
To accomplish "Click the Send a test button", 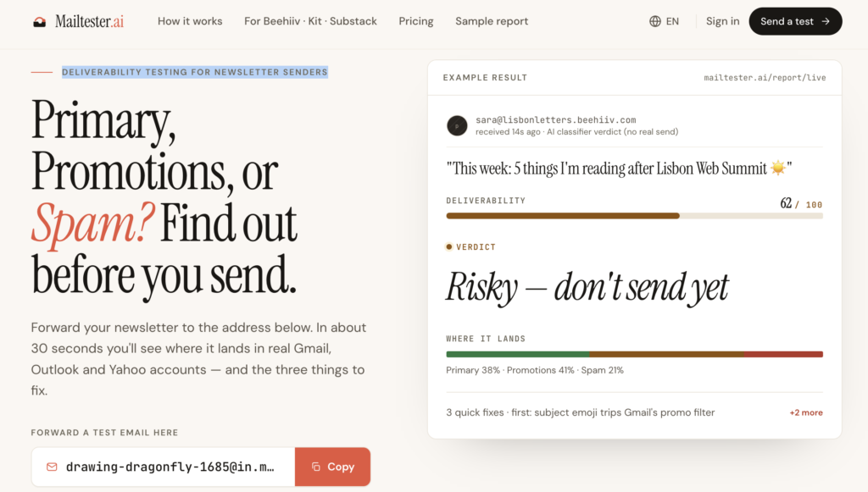I will 795,21.
